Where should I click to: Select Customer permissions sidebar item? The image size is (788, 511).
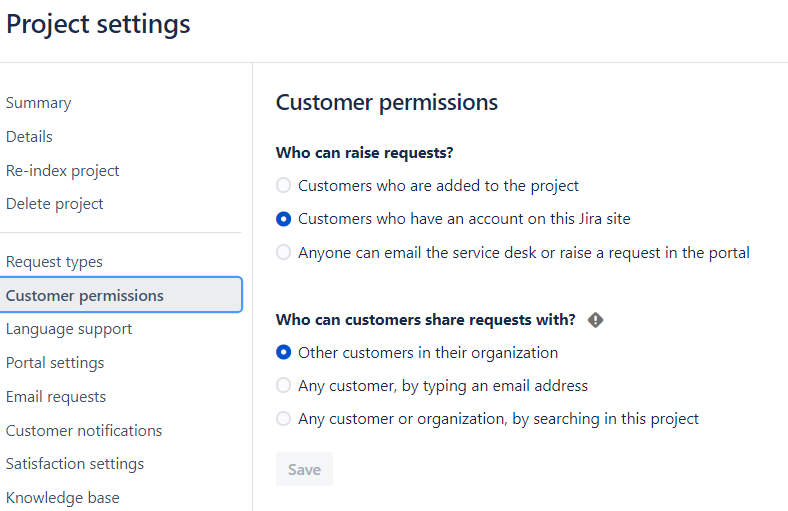[85, 295]
